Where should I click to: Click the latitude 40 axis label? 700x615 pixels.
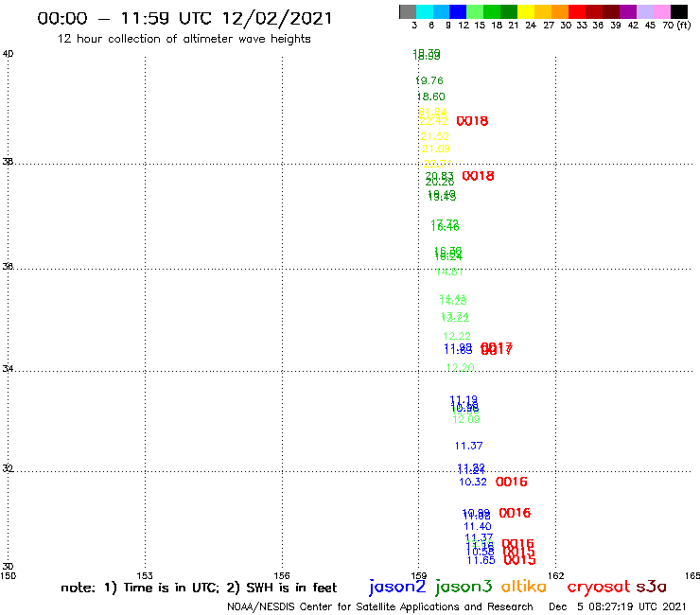pyautogui.click(x=8, y=54)
